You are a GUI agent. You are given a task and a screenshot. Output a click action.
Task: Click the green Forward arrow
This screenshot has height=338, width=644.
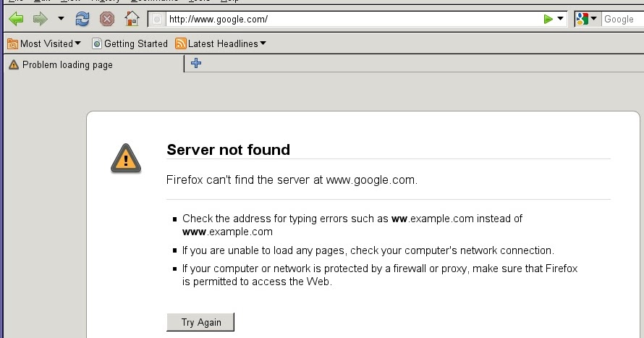click(x=40, y=19)
